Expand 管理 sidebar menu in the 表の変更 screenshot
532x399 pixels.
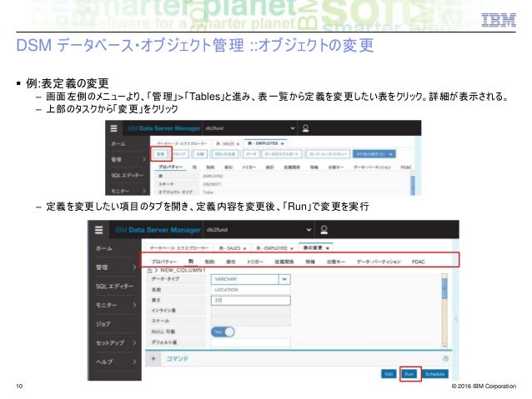tap(134, 267)
